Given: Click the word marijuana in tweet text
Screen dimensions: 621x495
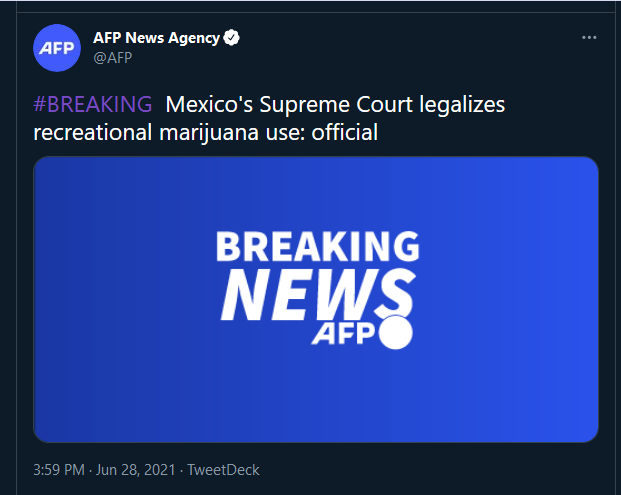Looking at the screenshot, I should pyautogui.click(x=209, y=133).
